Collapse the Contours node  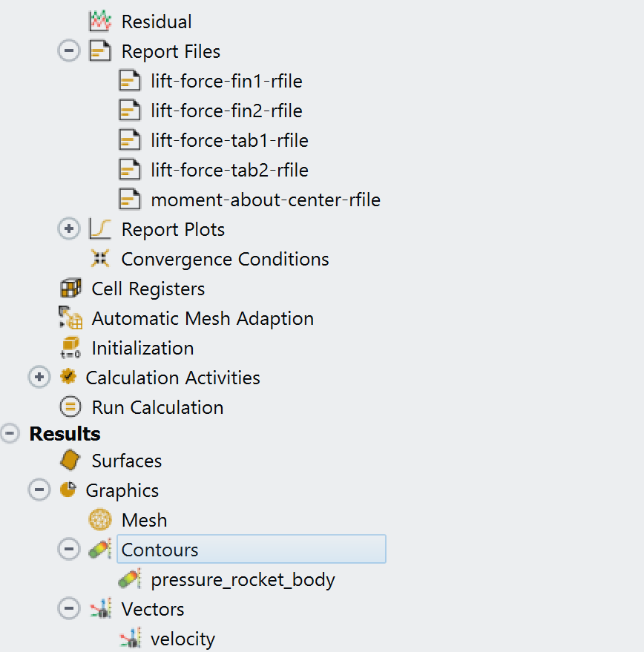[69, 550]
